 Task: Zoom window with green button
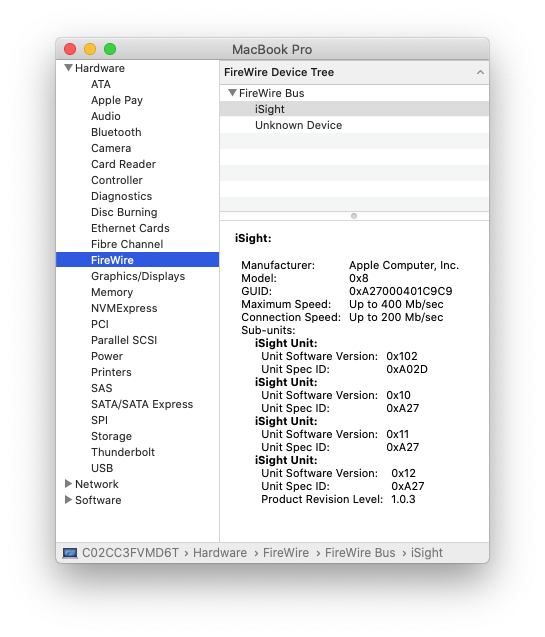click(x=110, y=49)
